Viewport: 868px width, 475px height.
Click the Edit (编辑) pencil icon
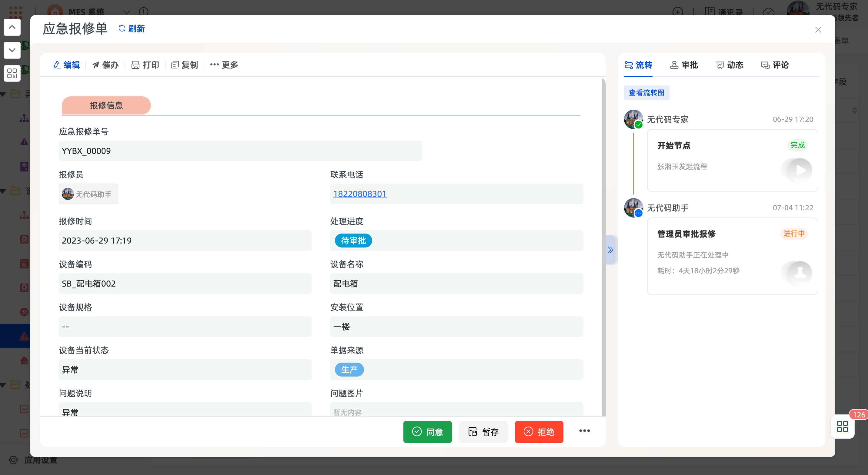(57, 65)
